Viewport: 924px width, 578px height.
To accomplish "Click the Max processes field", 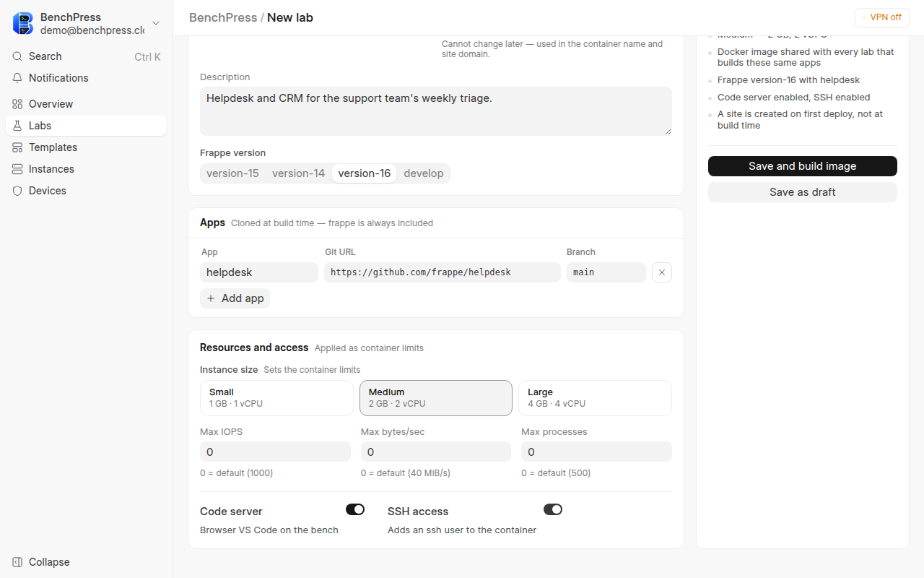I will tap(596, 452).
